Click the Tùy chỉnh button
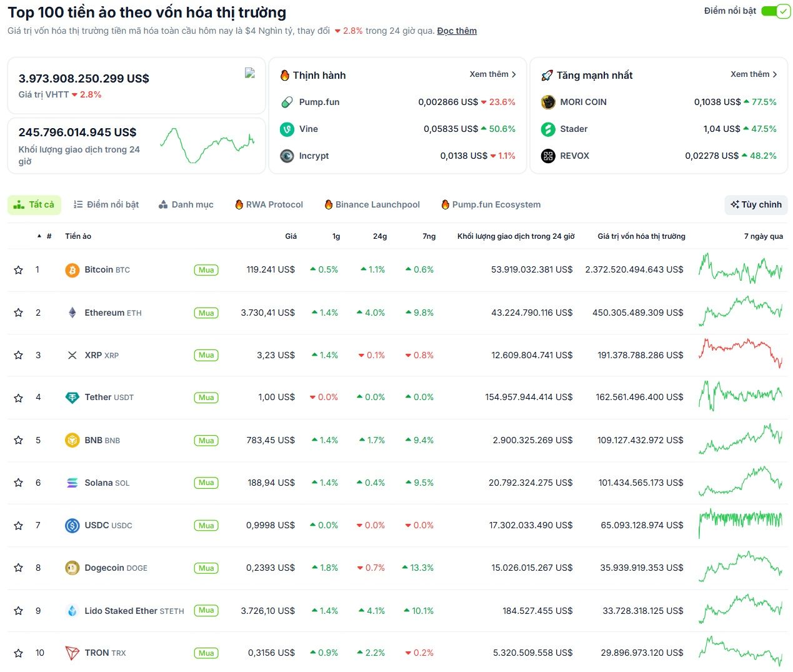 click(756, 204)
